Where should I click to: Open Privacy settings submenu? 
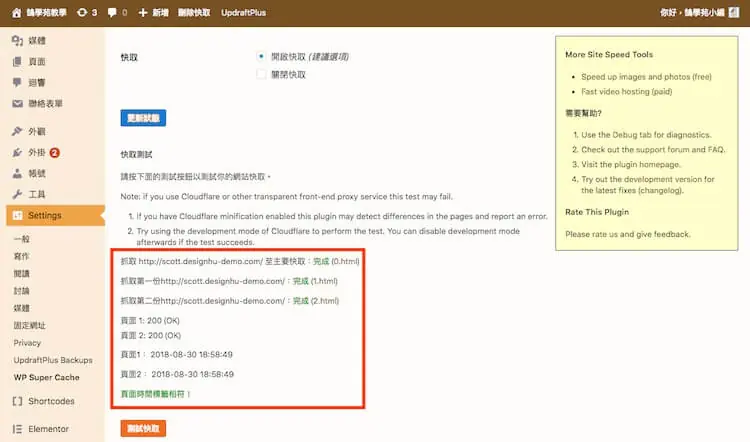27,343
